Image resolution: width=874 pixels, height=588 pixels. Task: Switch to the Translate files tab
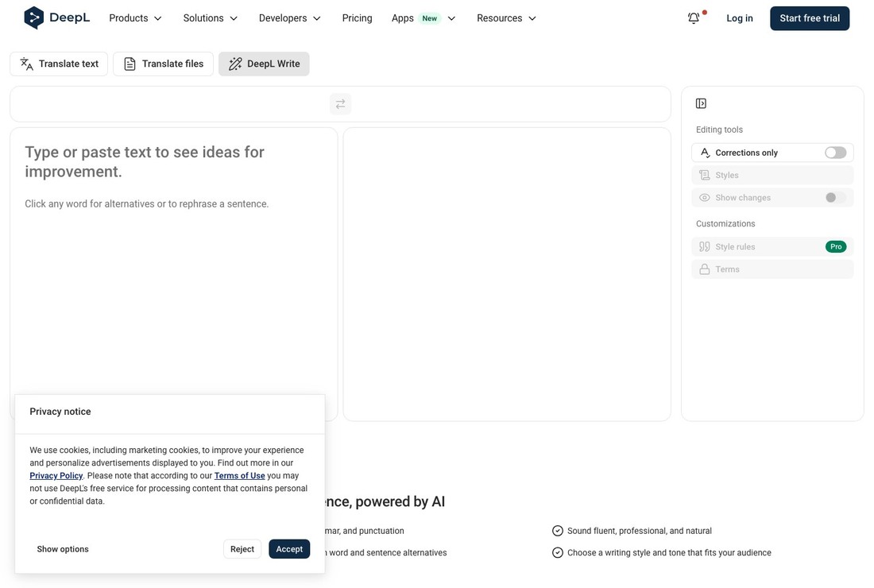(x=163, y=64)
